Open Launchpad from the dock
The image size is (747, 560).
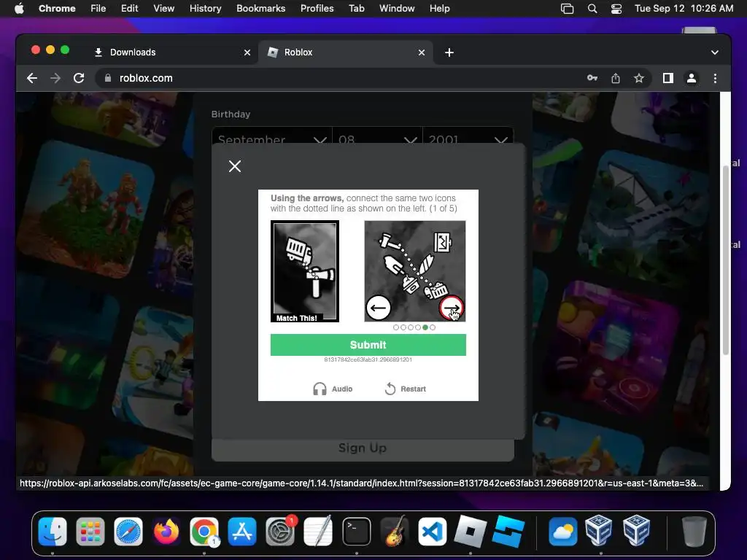(x=90, y=531)
